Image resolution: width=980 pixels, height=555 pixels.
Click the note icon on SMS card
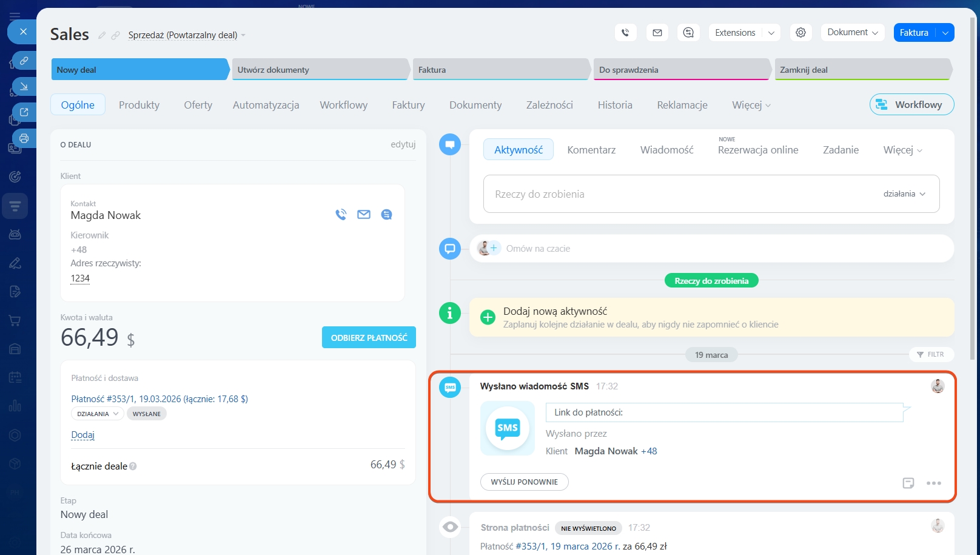pos(908,483)
